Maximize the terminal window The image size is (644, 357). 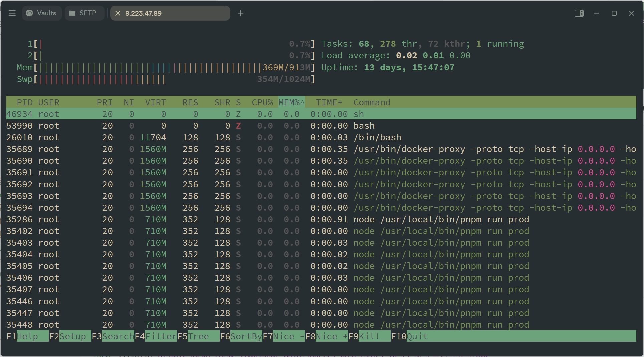[x=614, y=13]
